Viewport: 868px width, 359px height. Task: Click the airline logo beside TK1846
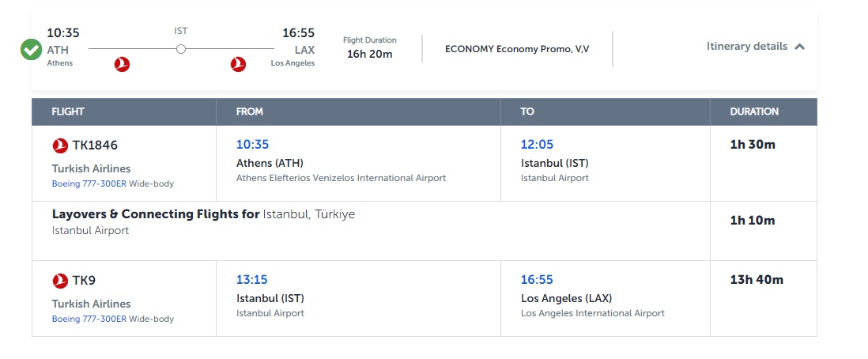point(60,145)
